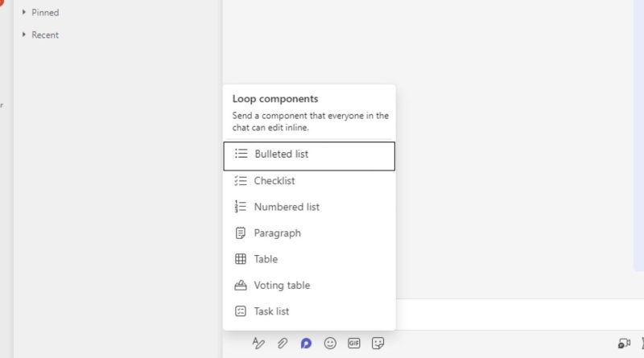Click the Attach files paperclip icon
This screenshot has width=644, height=358.
pyautogui.click(x=282, y=344)
